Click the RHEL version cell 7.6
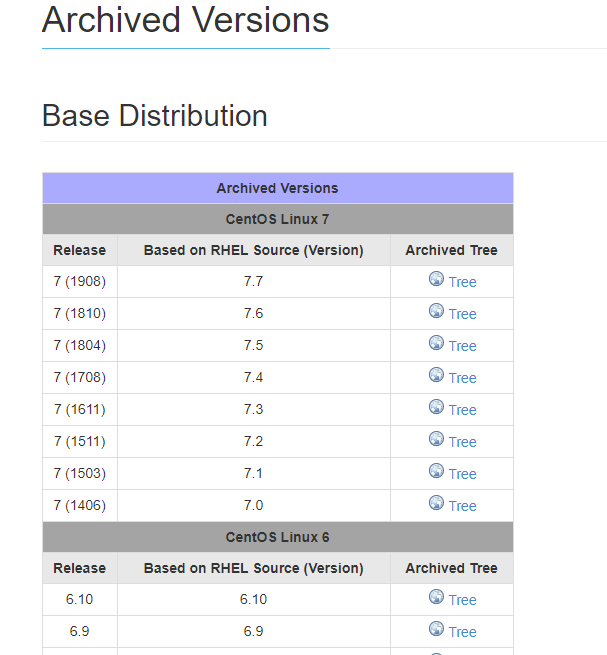The image size is (607, 655). click(254, 314)
